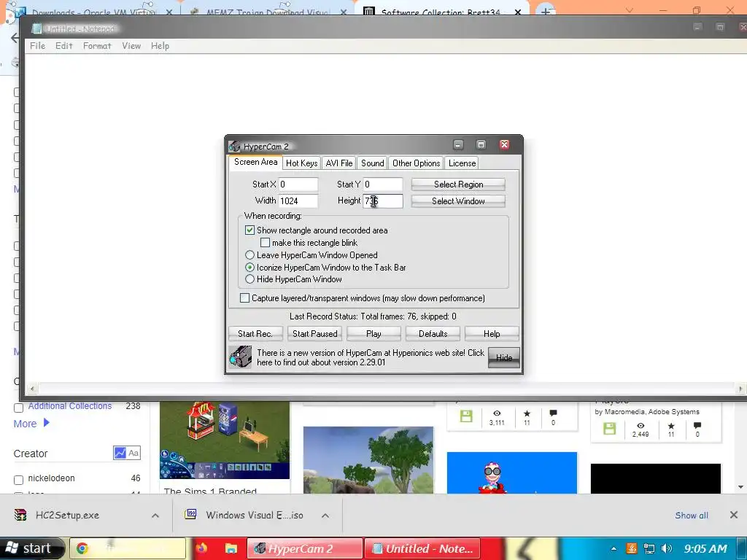Click the Help button in HyperCam
Screen dimensions: 747x560
492,334
